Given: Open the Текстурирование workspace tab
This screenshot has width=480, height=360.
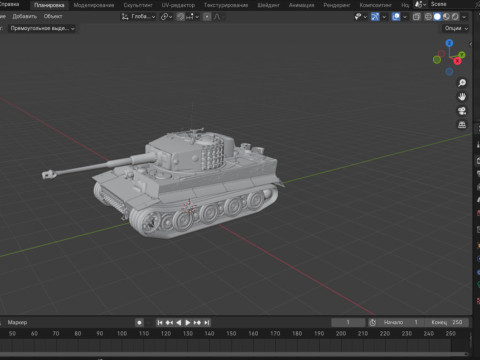Looking at the screenshot, I should pyautogui.click(x=226, y=5).
